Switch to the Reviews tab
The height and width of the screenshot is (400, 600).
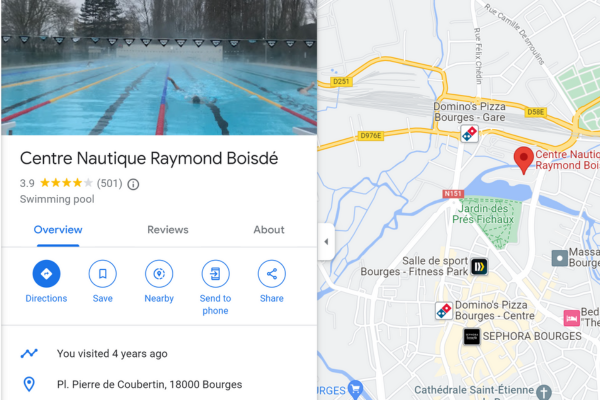[x=168, y=230]
